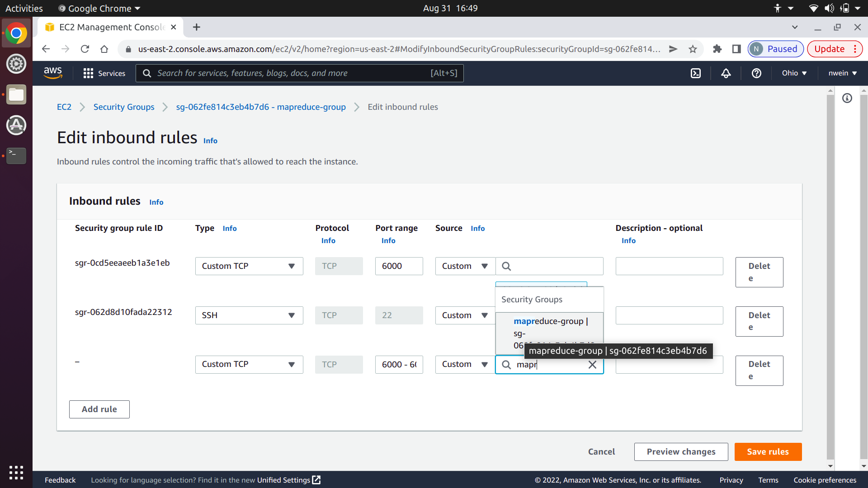Open the info panel circle icon

pos(847,98)
